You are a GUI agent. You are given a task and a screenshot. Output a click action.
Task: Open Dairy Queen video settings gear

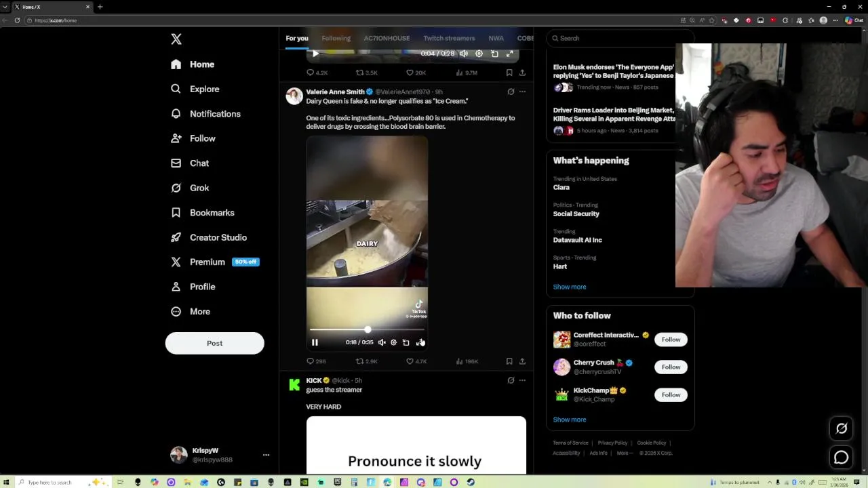[x=393, y=342]
